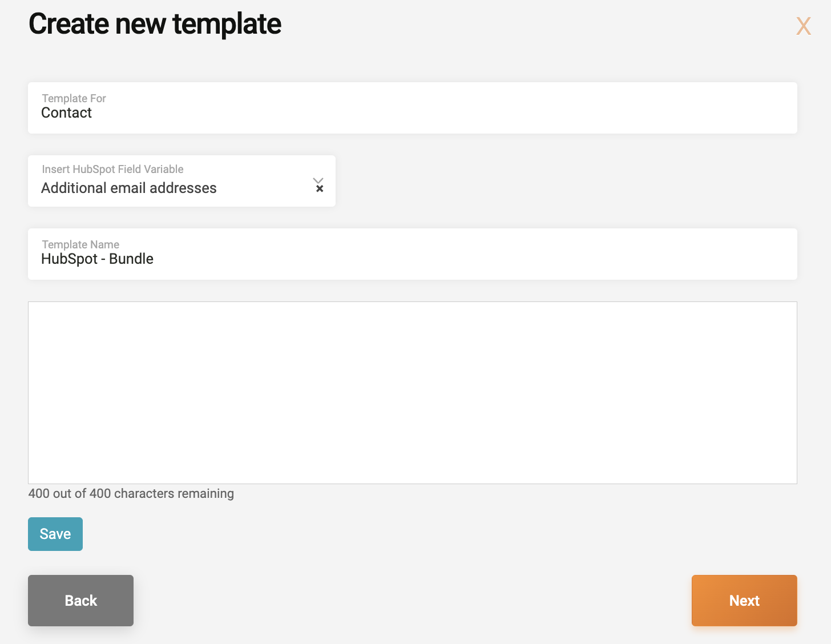Click the 400 characters remaining counter
This screenshot has width=831, height=644.
click(131, 493)
